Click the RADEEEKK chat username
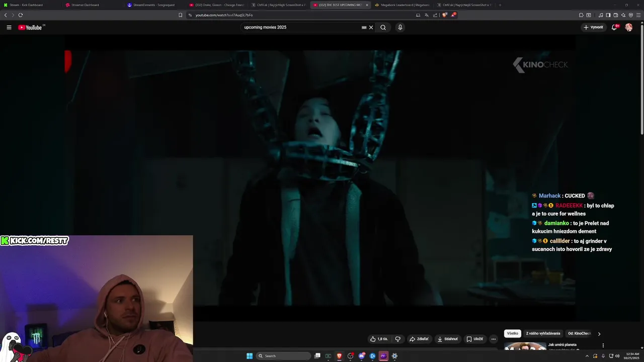 click(569, 206)
